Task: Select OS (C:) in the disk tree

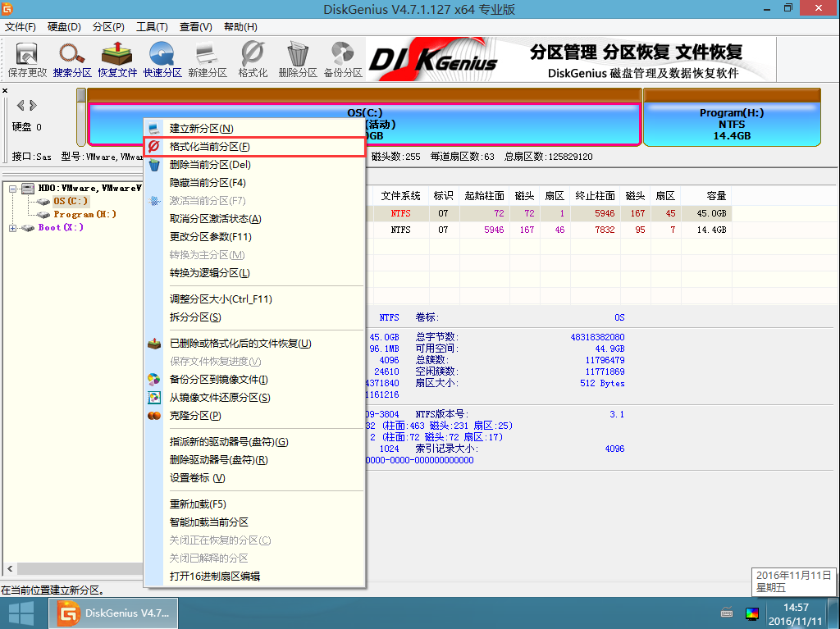Action: click(71, 202)
